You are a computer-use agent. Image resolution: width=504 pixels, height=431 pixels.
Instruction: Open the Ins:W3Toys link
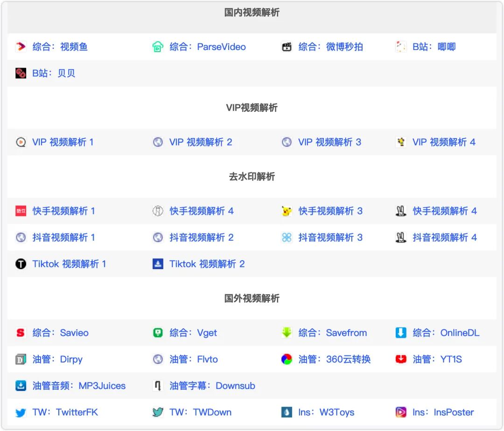326,412
